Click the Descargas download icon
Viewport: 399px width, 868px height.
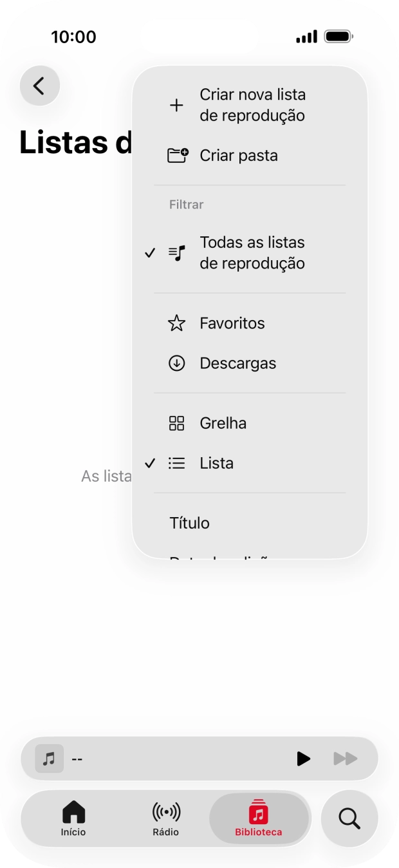click(x=176, y=363)
